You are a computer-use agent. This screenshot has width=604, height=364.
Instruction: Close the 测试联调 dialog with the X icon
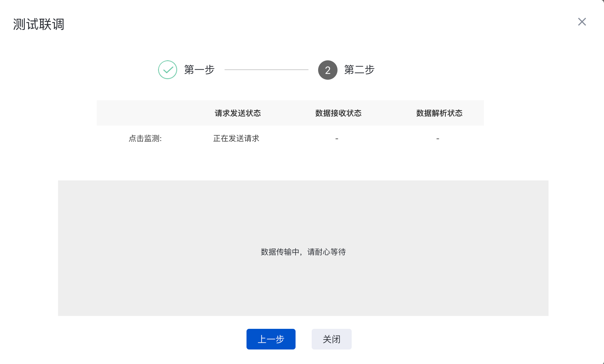tap(582, 22)
